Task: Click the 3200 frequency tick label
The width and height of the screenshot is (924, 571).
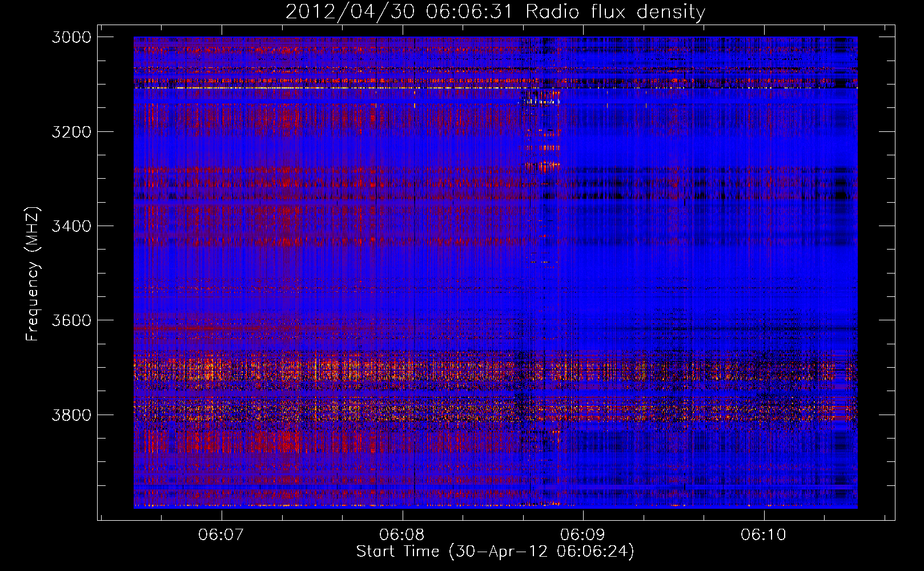Action: tap(71, 132)
